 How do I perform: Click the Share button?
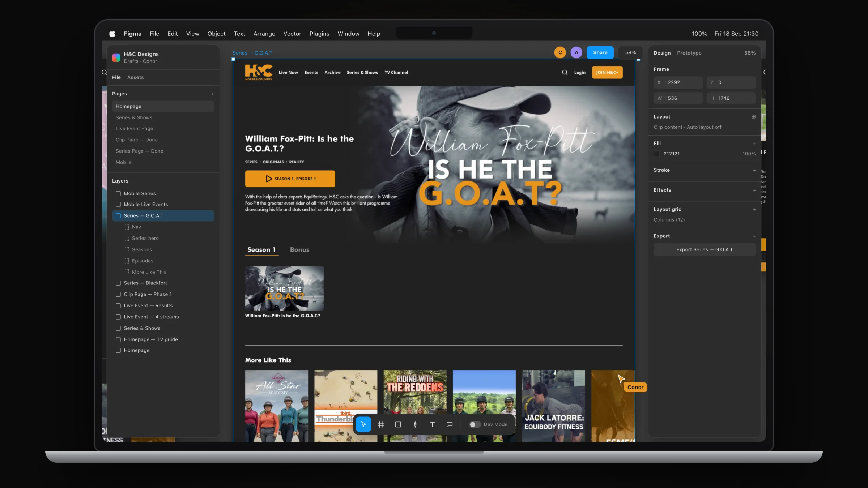click(x=600, y=53)
